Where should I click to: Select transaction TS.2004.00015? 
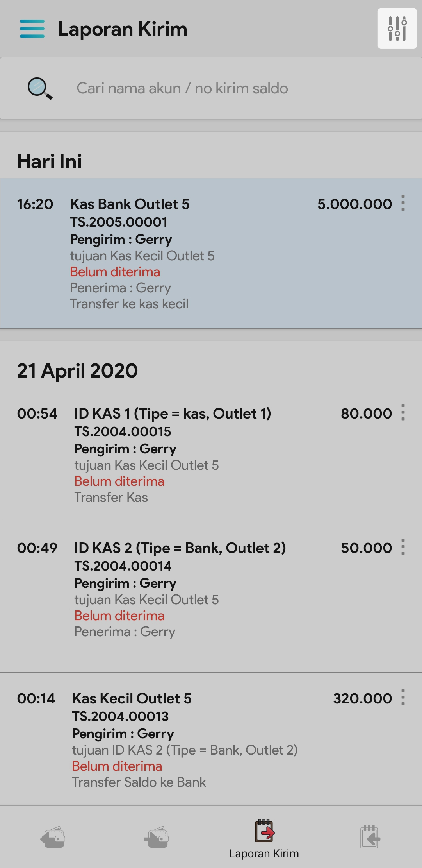pos(123,431)
